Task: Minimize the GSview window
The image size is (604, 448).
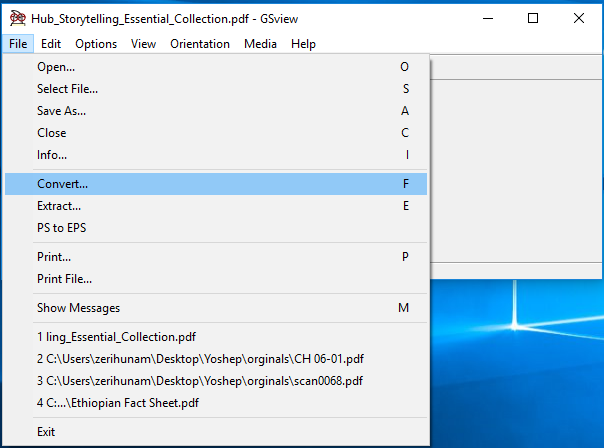Action: coord(488,18)
